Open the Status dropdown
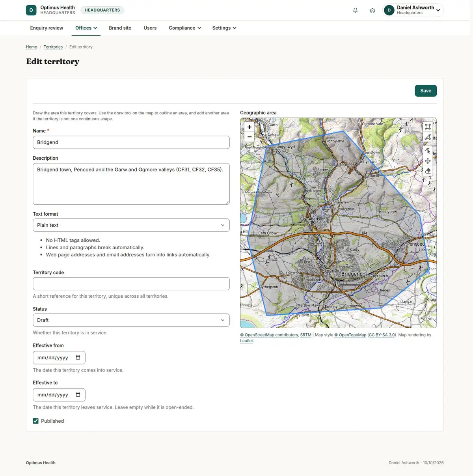Image resolution: width=473 pixels, height=476 pixels. point(131,320)
